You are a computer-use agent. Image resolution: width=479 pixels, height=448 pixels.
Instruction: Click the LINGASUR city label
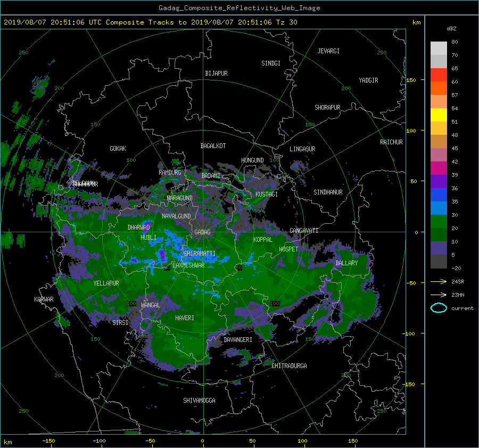tap(302, 149)
